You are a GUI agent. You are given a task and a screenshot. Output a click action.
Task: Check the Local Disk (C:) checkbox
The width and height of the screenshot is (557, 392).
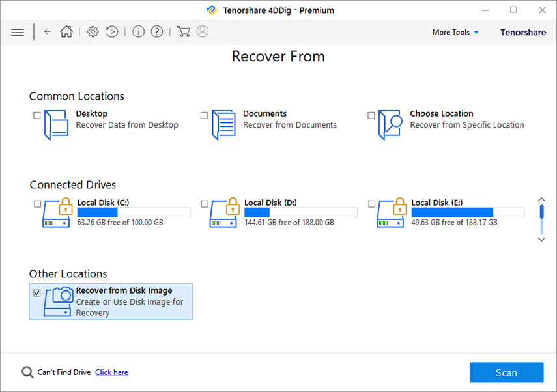[37, 204]
